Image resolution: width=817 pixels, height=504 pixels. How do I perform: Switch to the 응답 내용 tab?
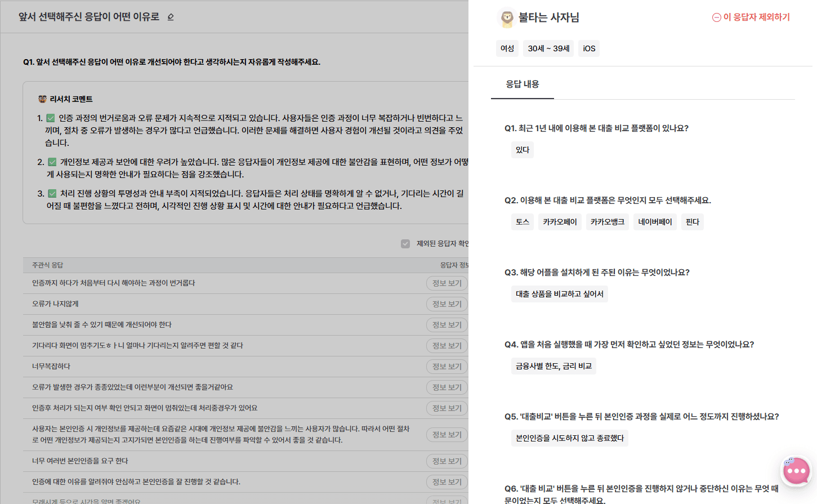523,84
